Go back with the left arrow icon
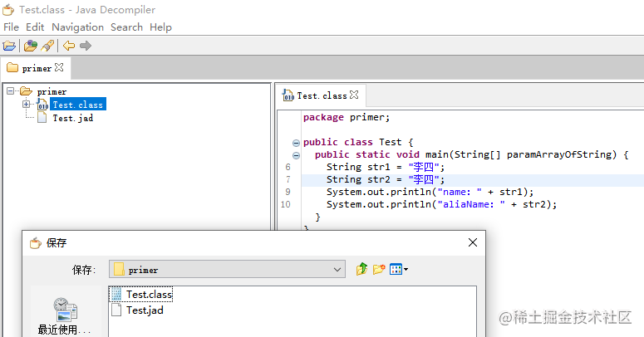This screenshot has width=644, height=337. coord(69,46)
